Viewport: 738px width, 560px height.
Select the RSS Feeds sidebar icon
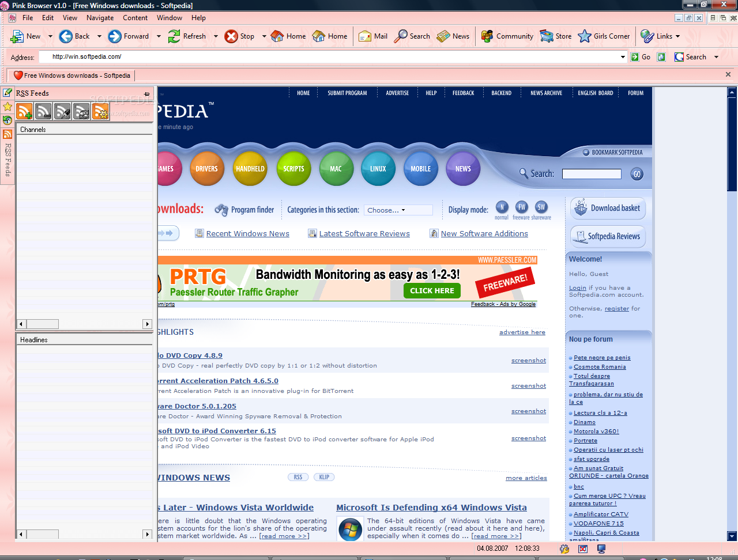tap(7, 134)
